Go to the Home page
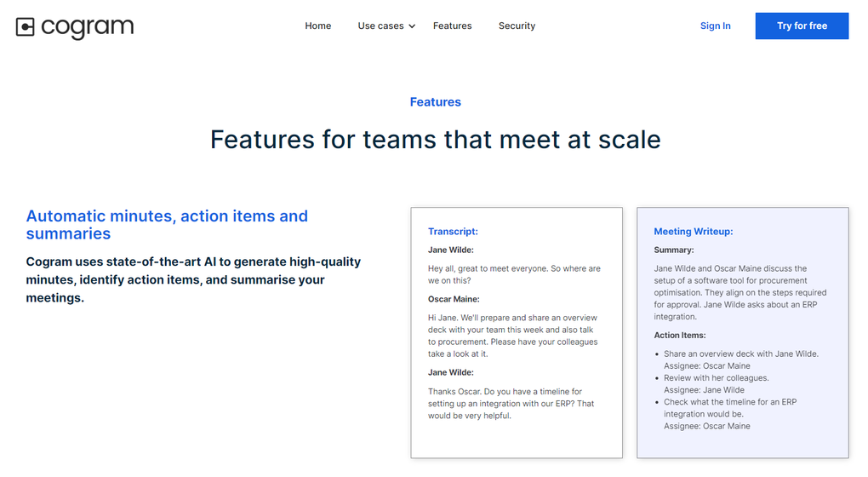The width and height of the screenshot is (868, 477). [317, 26]
